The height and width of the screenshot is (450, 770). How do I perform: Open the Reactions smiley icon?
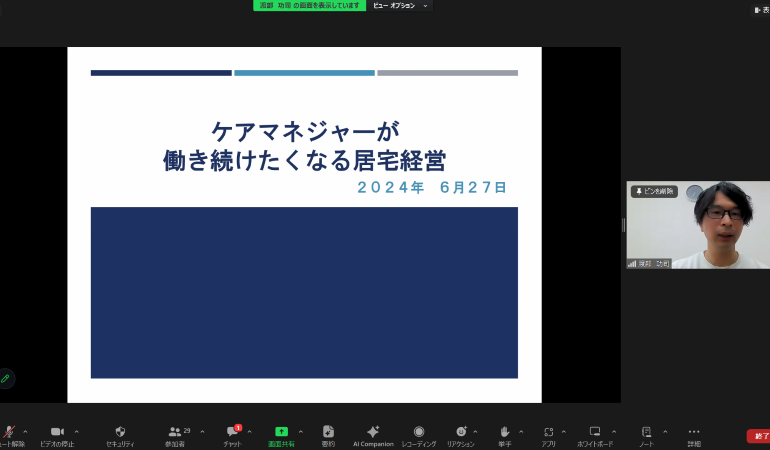coord(460,432)
